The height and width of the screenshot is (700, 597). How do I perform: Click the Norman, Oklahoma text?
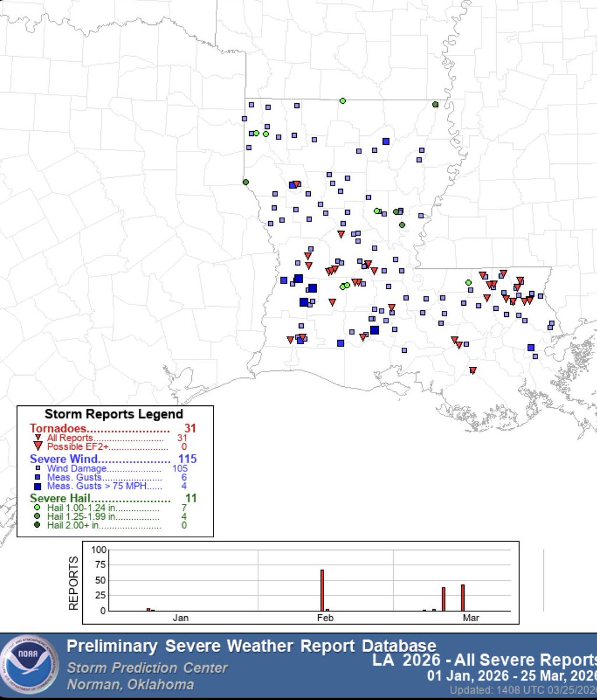[x=131, y=685]
